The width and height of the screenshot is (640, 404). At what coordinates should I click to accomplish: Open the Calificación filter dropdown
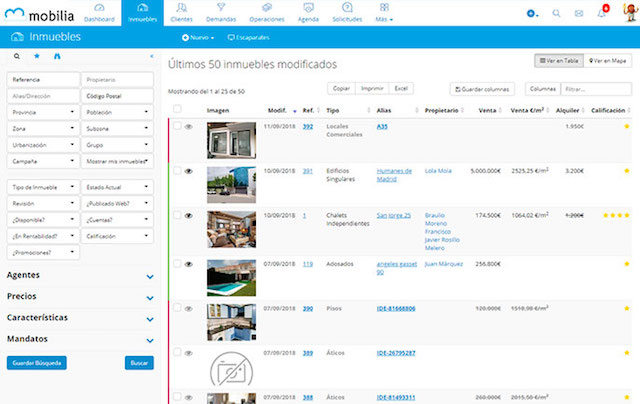click(118, 236)
